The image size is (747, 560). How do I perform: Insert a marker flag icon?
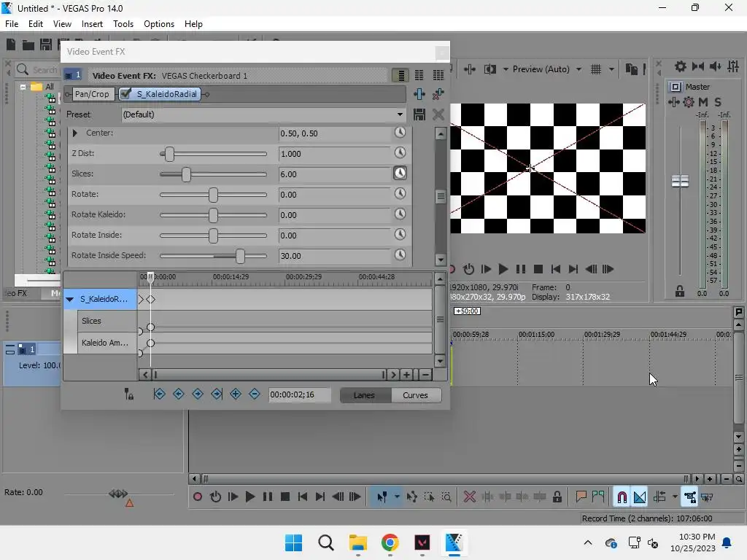[581, 497]
